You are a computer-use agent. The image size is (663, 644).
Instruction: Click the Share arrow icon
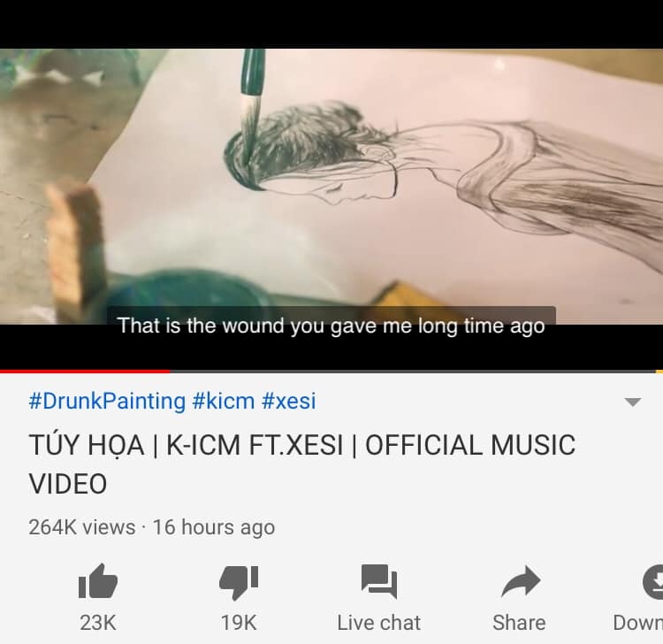pos(519,581)
